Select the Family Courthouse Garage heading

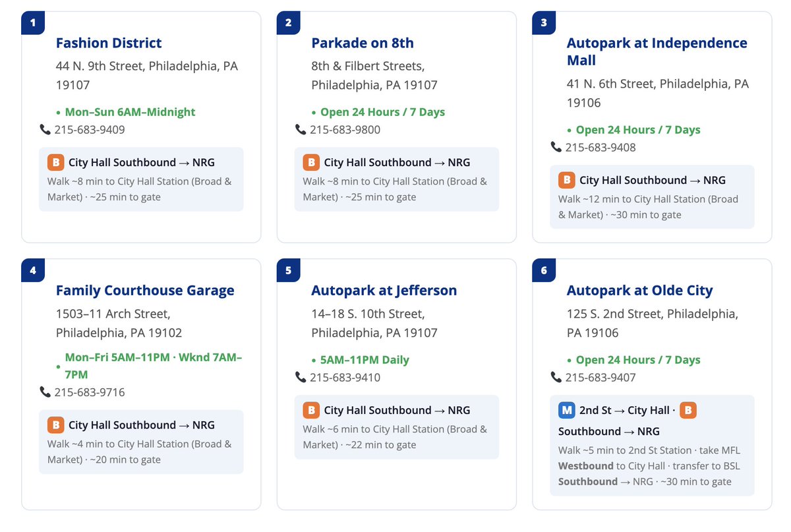point(145,291)
